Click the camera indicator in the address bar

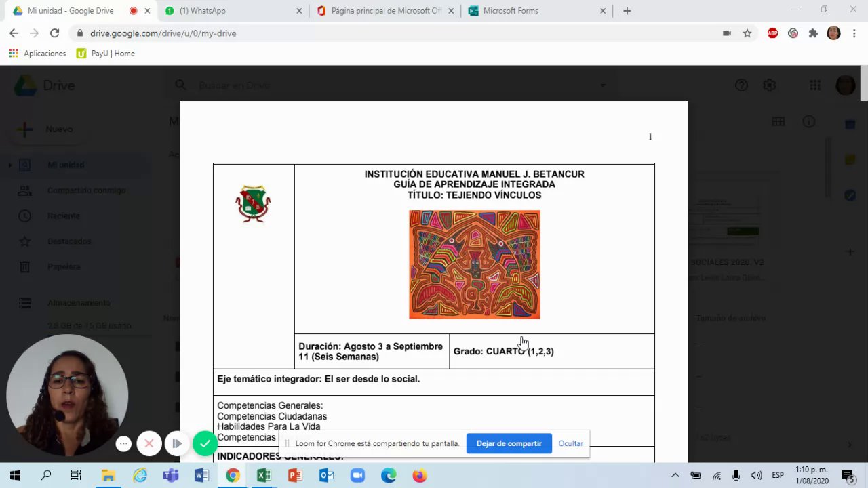click(x=727, y=33)
